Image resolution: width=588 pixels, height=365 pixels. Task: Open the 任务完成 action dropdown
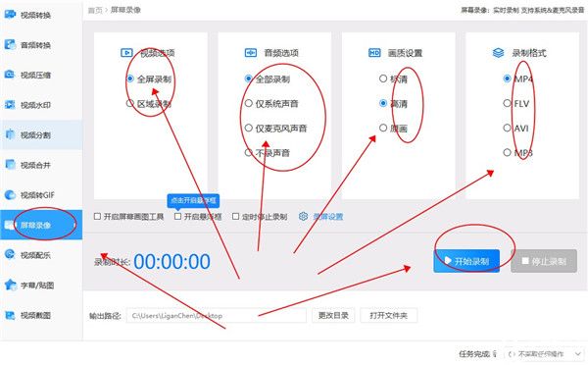pos(544,354)
